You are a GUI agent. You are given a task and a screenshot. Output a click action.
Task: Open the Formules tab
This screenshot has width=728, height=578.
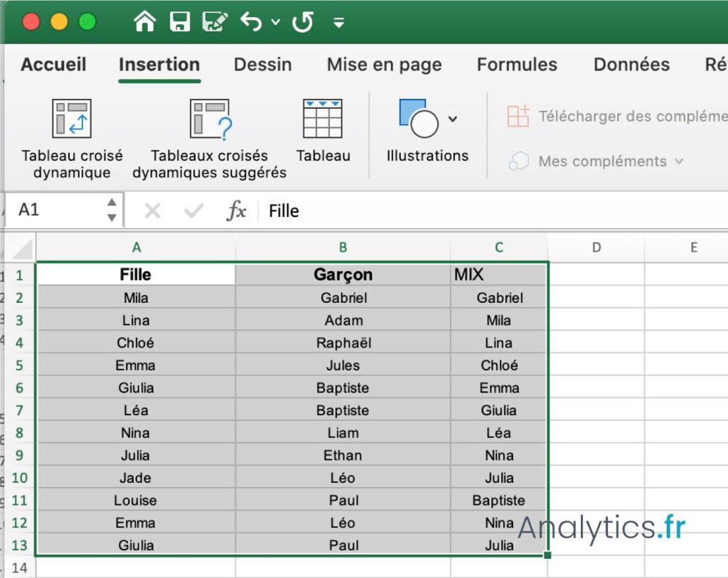click(x=517, y=65)
